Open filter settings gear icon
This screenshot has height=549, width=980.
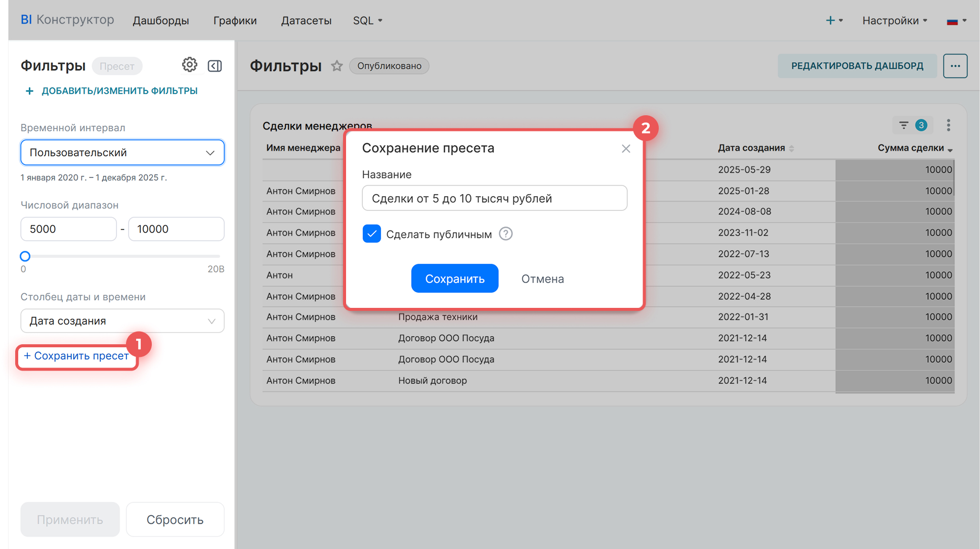point(189,65)
